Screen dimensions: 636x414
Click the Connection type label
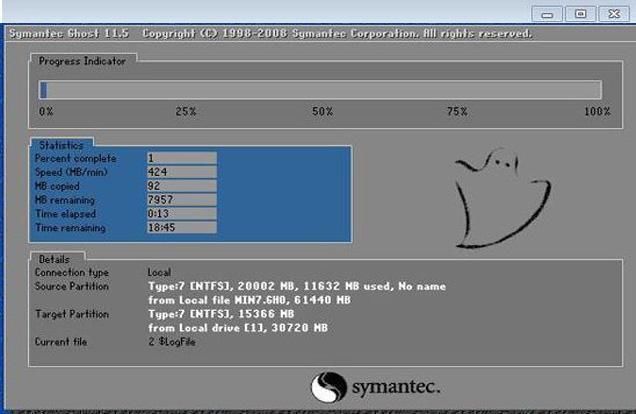tap(71, 272)
